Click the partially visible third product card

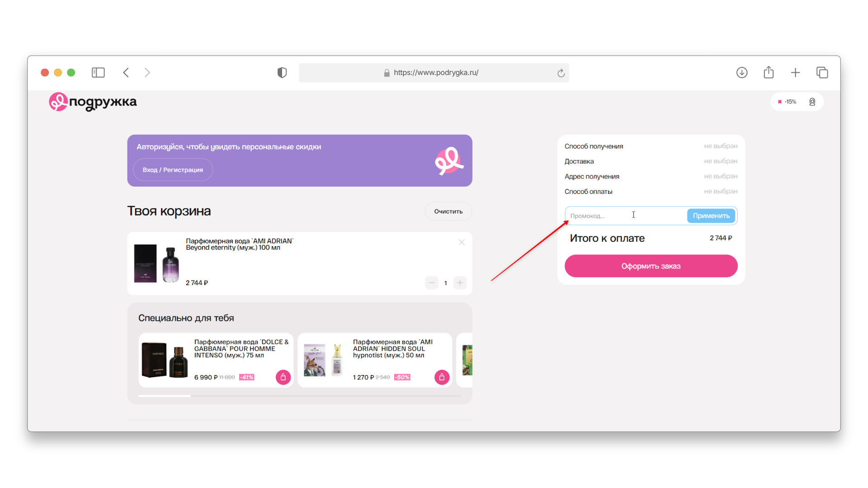pyautogui.click(x=464, y=360)
